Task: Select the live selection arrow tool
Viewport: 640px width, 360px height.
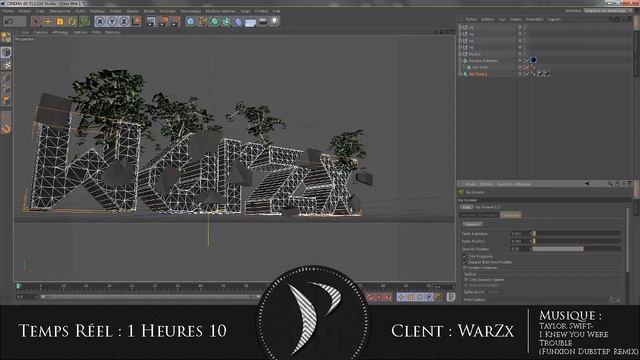Action: click(x=36, y=21)
